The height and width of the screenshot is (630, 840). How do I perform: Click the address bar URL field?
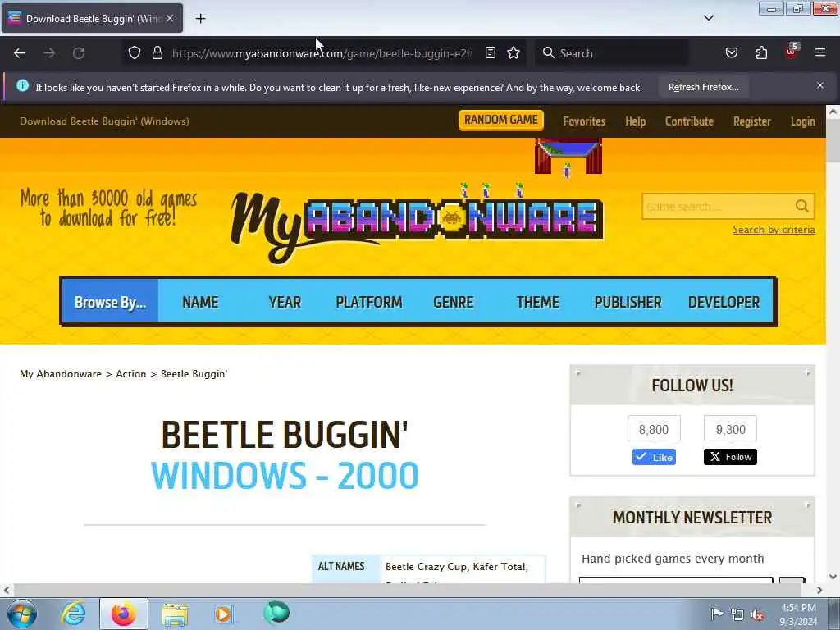click(322, 53)
